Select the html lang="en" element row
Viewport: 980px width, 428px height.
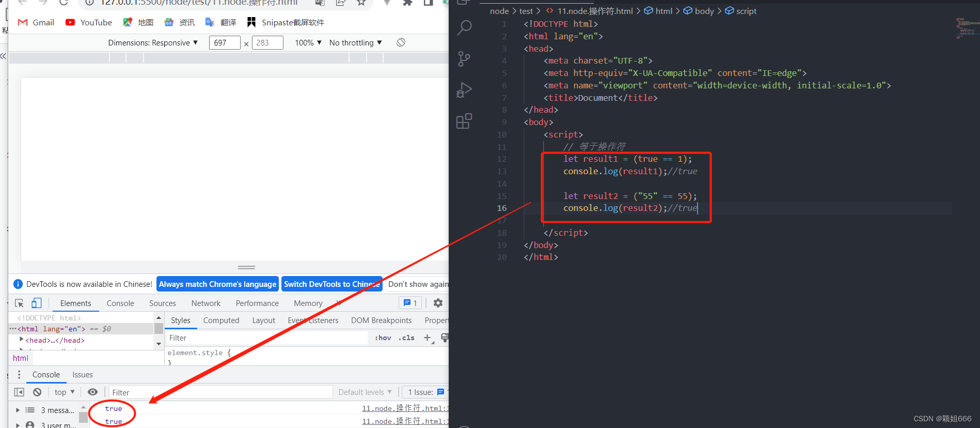pyautogui.click(x=81, y=329)
